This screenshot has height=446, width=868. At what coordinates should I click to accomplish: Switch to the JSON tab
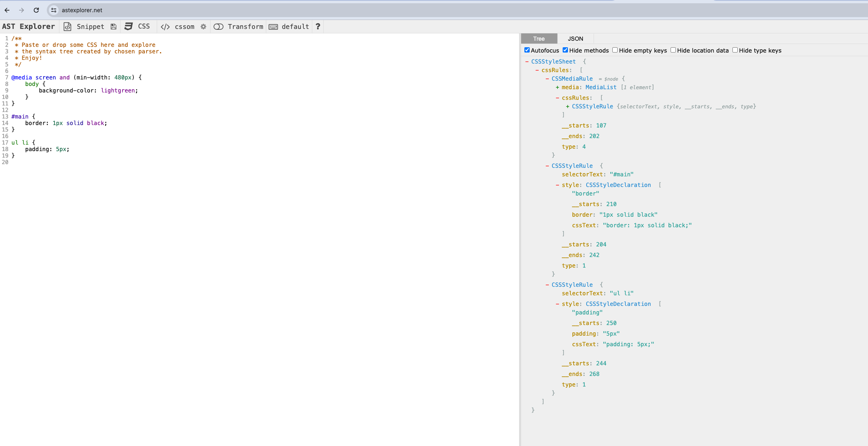(x=575, y=39)
